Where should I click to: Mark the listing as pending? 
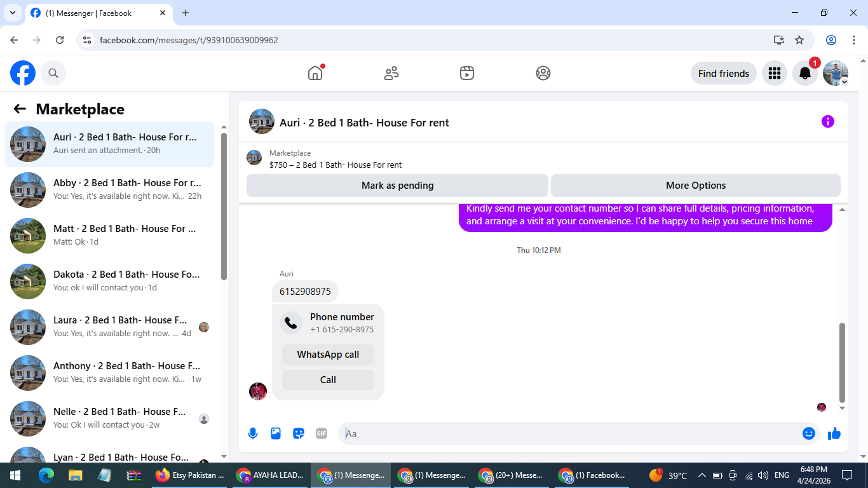pyautogui.click(x=397, y=186)
